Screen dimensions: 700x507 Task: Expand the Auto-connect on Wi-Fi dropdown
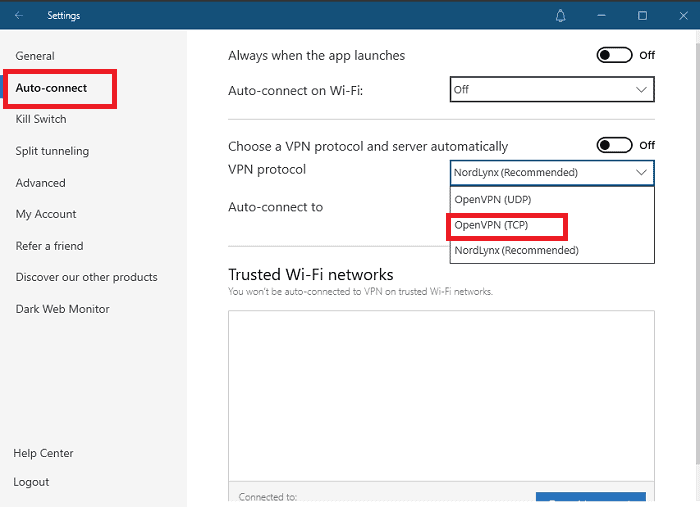tap(552, 90)
